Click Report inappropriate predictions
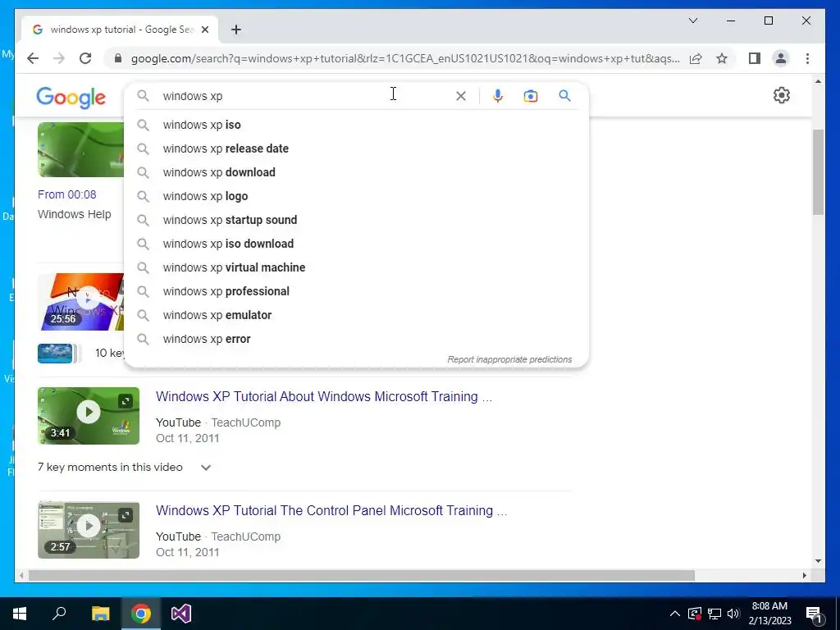This screenshot has width=840, height=630. point(509,359)
